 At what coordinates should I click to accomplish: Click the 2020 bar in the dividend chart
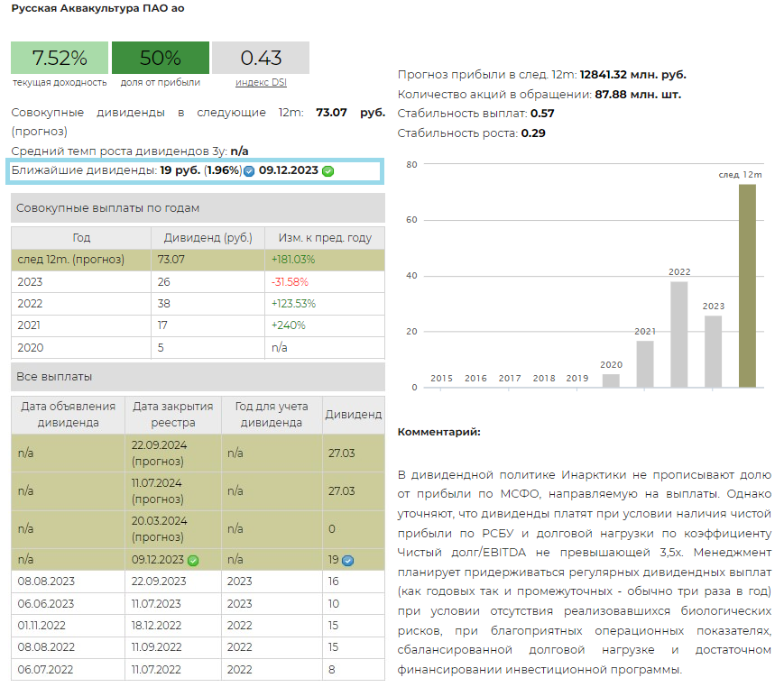tap(611, 380)
